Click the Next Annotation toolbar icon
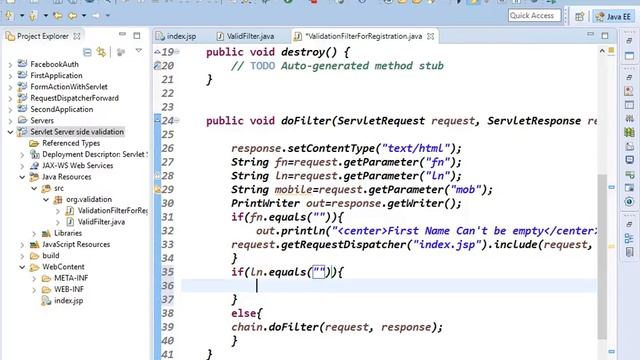 (9, 16)
